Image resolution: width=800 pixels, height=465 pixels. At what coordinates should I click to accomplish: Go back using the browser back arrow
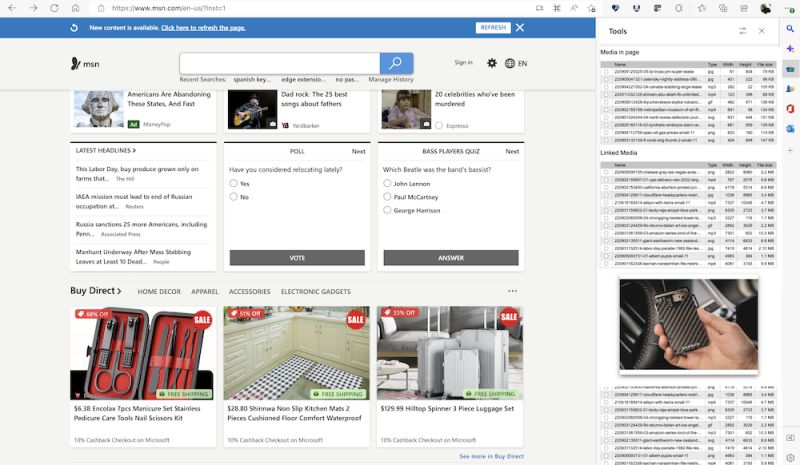[x=12, y=8]
